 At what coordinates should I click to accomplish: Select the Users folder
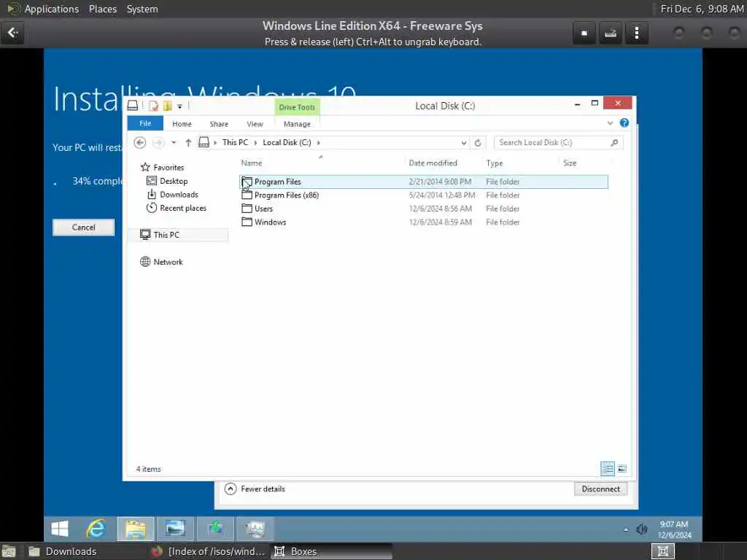tap(424, 209)
